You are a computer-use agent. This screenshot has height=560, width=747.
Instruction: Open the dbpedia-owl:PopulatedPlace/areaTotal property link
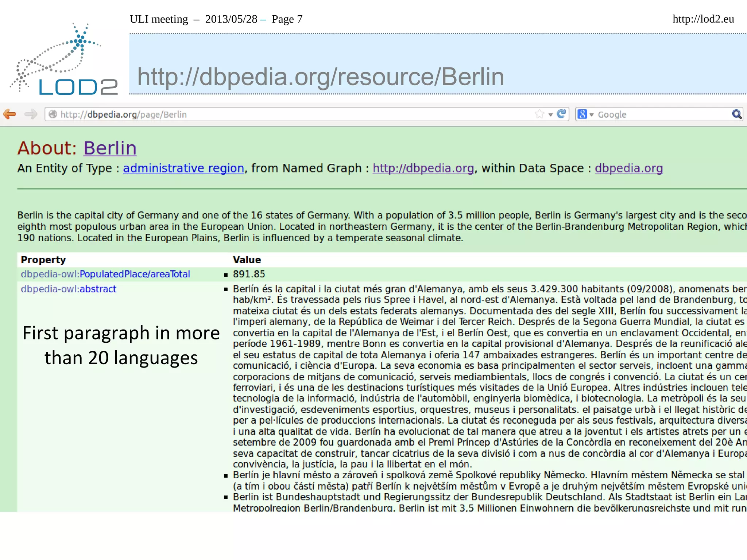105,274
